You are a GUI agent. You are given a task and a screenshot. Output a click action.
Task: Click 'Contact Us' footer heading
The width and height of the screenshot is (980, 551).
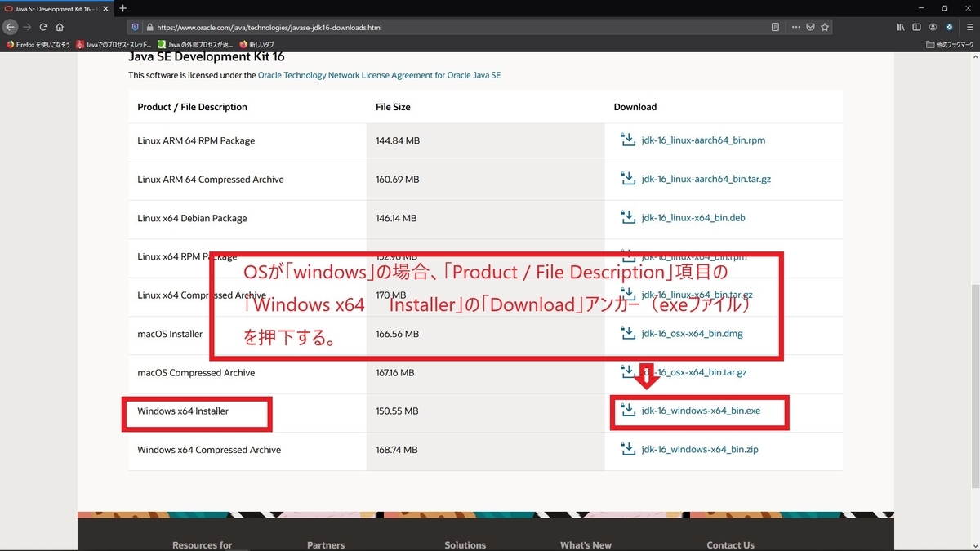point(730,545)
